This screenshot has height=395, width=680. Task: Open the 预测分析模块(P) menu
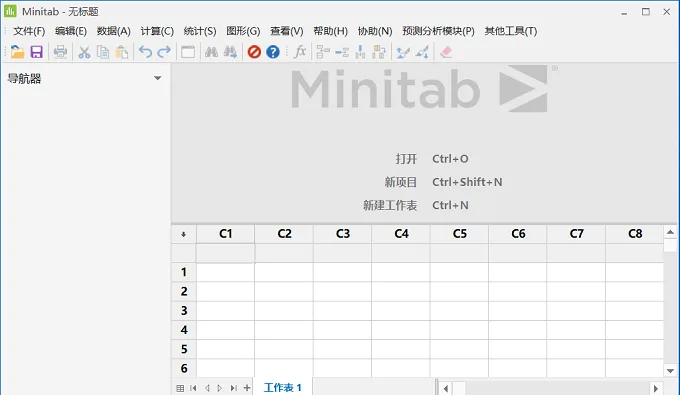tap(438, 31)
